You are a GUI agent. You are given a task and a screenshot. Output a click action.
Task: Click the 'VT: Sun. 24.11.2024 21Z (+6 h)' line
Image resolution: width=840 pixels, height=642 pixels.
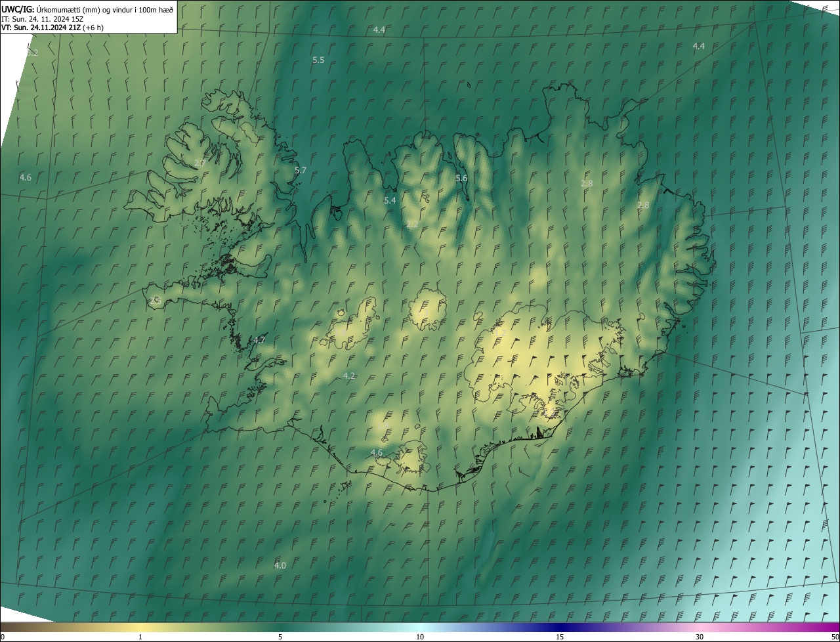coord(52,28)
